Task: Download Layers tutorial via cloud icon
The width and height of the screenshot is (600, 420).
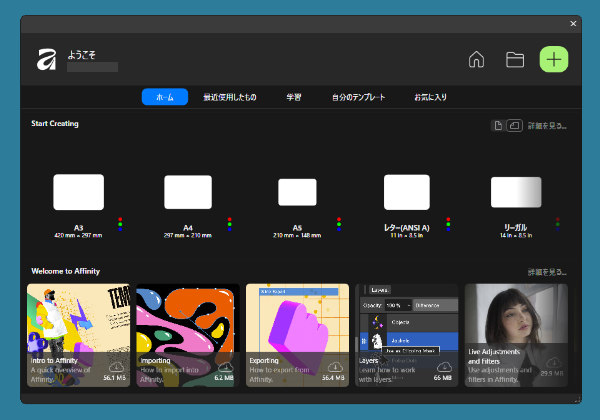Action: 444,367
